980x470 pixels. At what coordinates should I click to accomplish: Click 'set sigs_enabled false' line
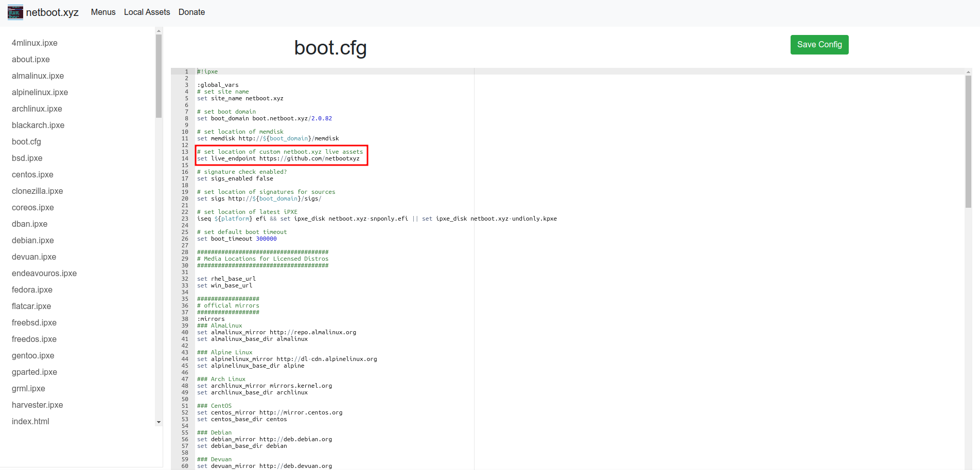(235, 178)
